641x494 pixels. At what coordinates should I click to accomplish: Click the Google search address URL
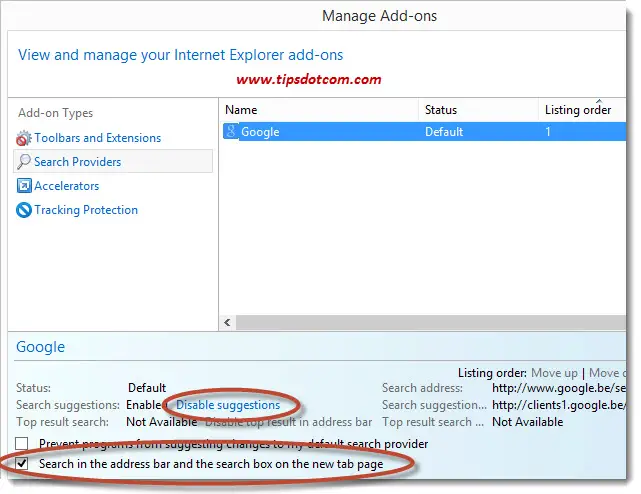pyautogui.click(x=559, y=388)
